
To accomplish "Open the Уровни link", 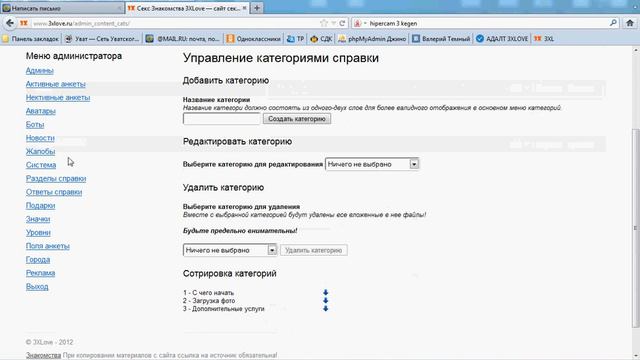I will 38,233.
